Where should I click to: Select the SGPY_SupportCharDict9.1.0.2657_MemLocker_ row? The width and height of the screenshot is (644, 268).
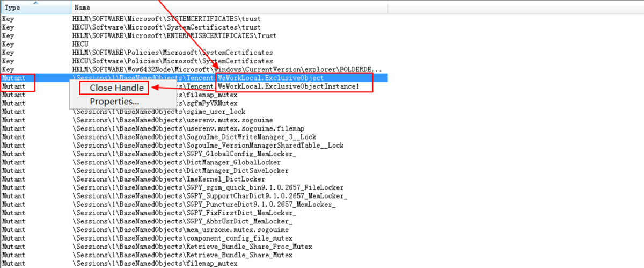193,196
